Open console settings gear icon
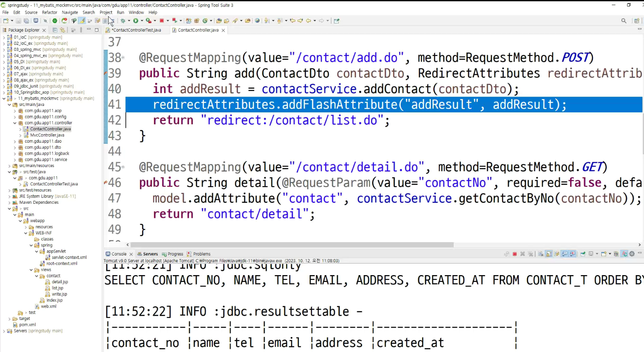Screen dimensions: 644x352 pos(632,254)
